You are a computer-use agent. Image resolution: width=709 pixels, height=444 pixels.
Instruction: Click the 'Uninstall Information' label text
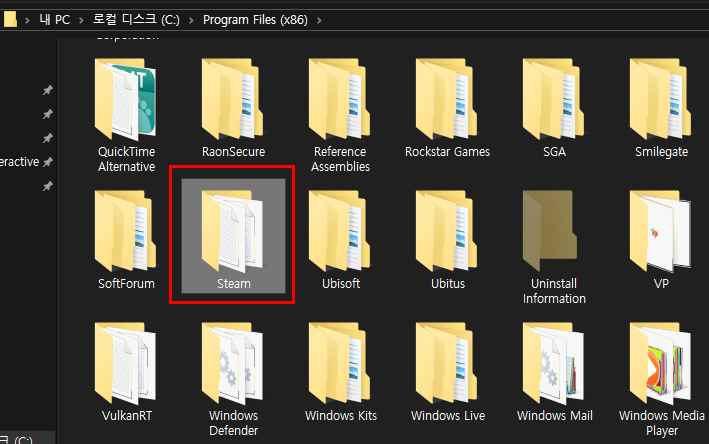pos(554,291)
